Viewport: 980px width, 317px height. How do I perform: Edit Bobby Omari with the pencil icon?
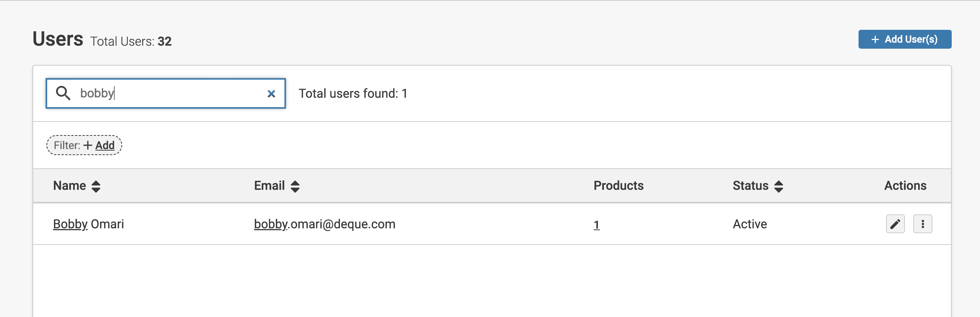coord(895,224)
